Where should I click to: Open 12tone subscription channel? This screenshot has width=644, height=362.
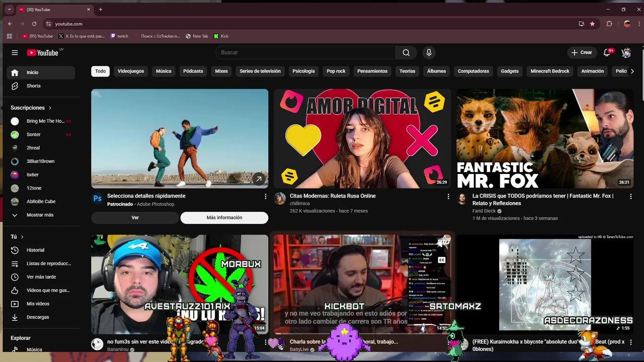point(41,188)
